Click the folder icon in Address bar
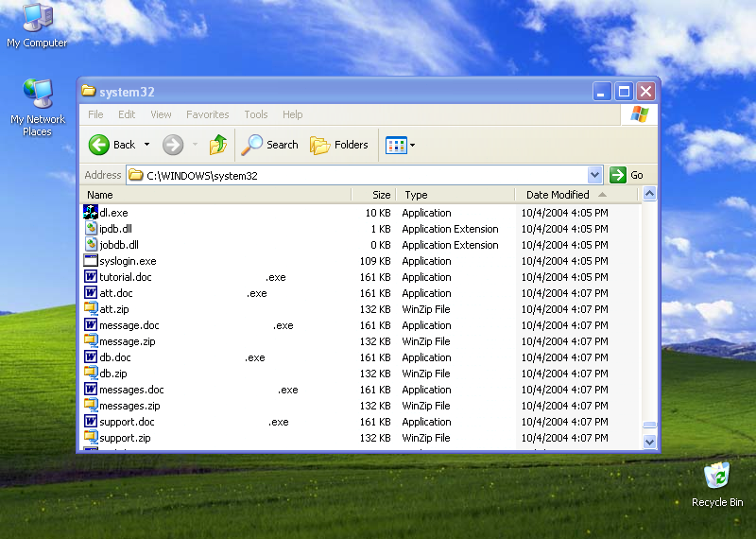 click(x=136, y=175)
